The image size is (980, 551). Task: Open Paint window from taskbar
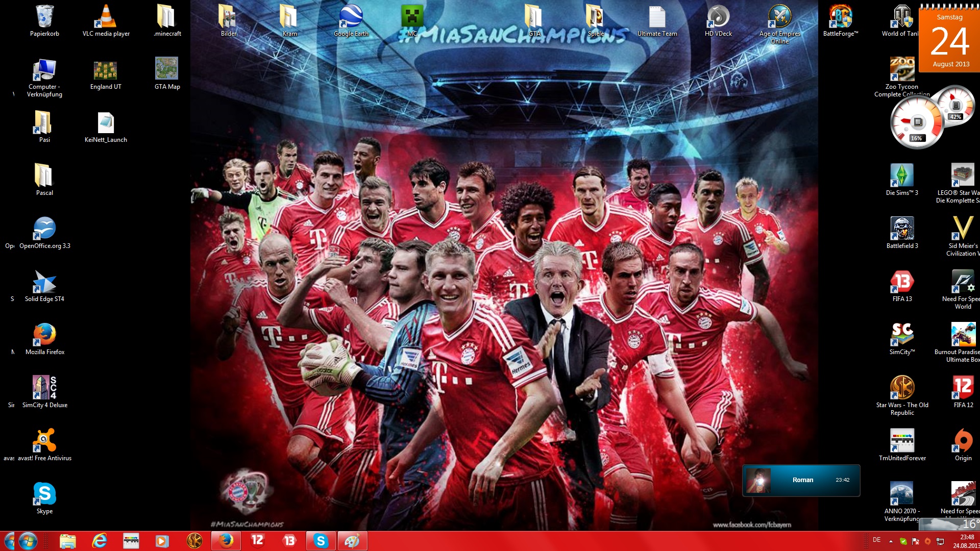click(x=352, y=541)
